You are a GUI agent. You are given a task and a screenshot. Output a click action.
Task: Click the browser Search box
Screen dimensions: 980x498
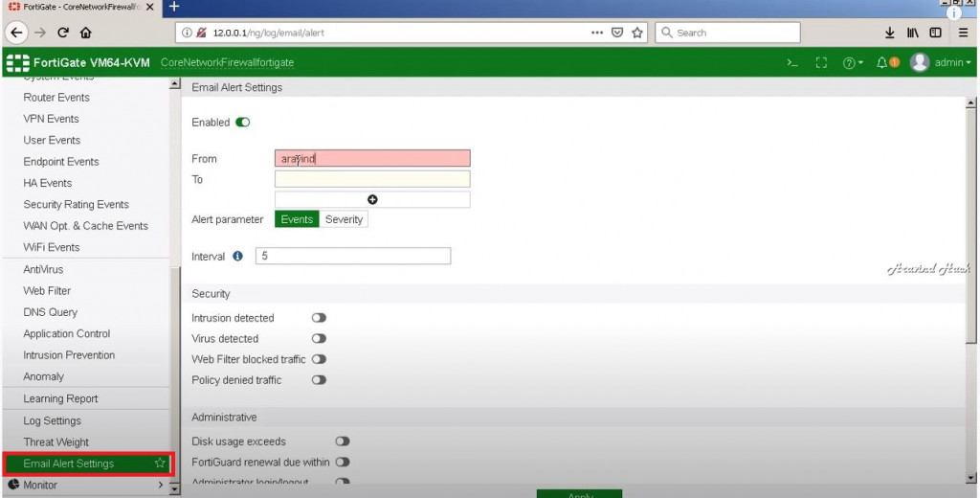coord(727,33)
